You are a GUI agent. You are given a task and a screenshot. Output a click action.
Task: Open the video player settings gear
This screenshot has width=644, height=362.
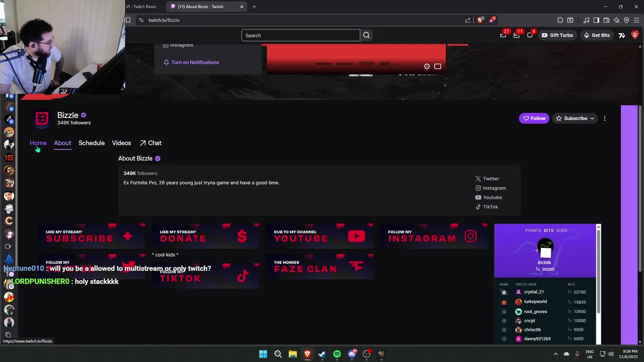(427, 66)
